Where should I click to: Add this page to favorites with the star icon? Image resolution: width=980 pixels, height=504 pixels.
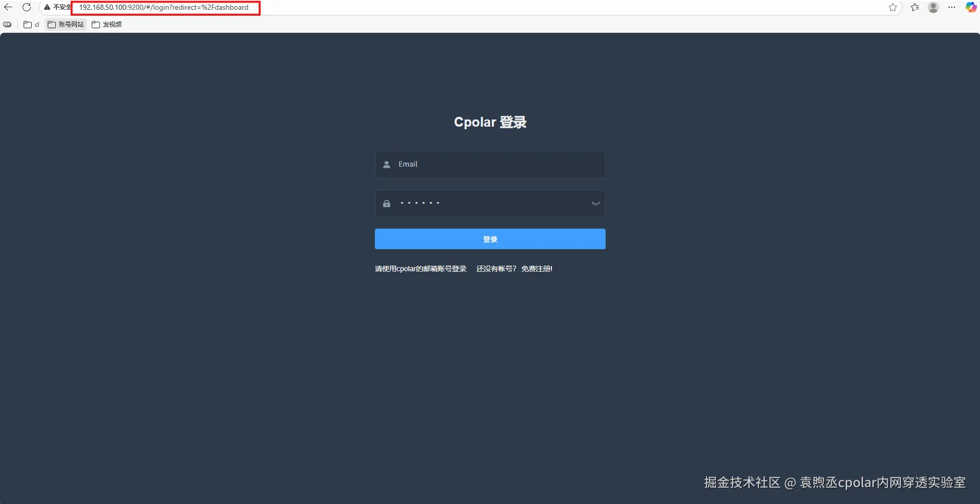pos(893,7)
